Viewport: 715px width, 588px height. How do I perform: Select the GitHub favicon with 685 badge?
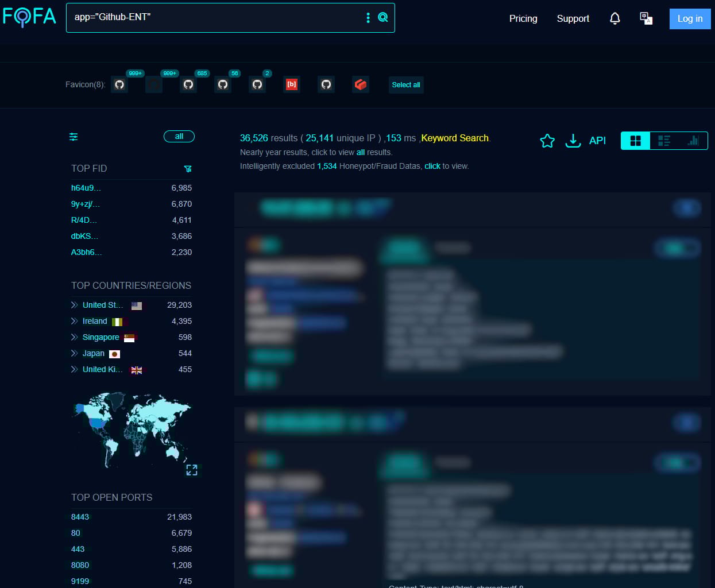click(188, 84)
